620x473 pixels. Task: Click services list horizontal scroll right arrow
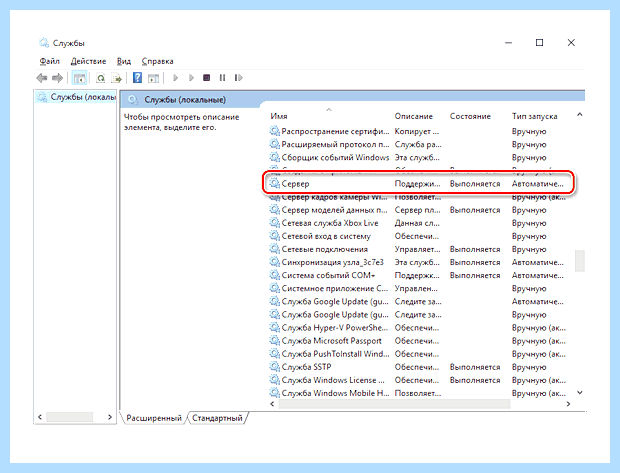click(569, 404)
